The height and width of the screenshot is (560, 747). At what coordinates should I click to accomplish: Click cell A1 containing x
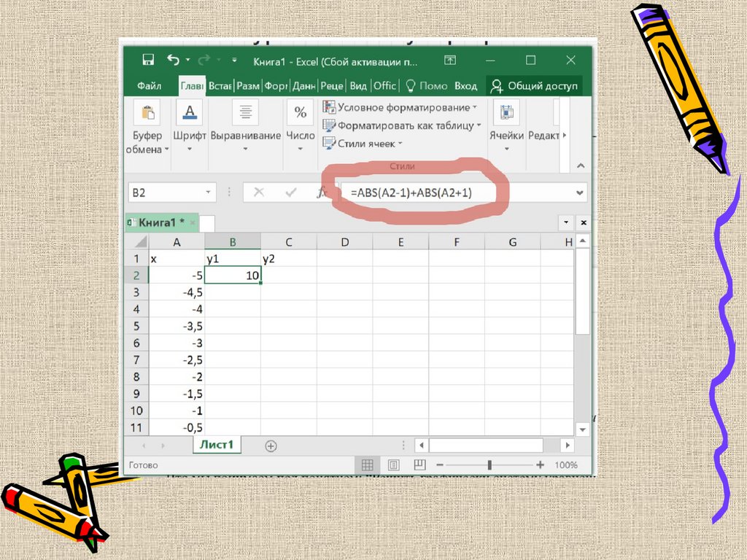click(177, 259)
